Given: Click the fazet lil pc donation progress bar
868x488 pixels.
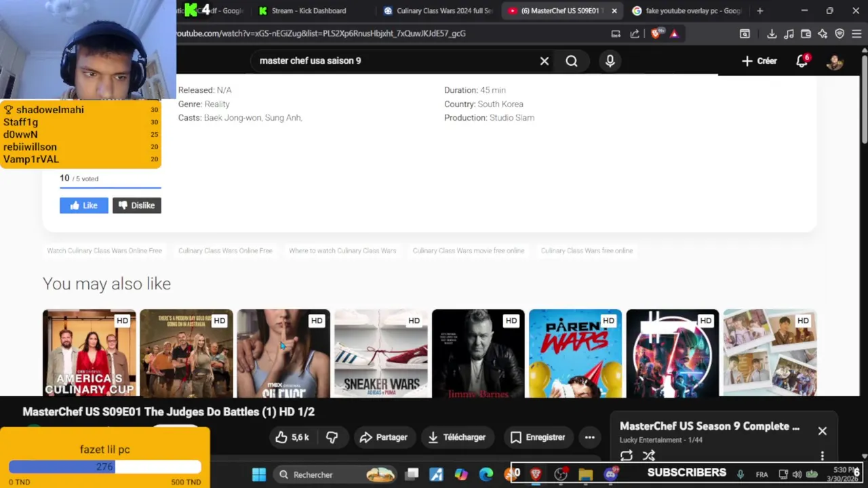Looking at the screenshot, I should click(105, 467).
